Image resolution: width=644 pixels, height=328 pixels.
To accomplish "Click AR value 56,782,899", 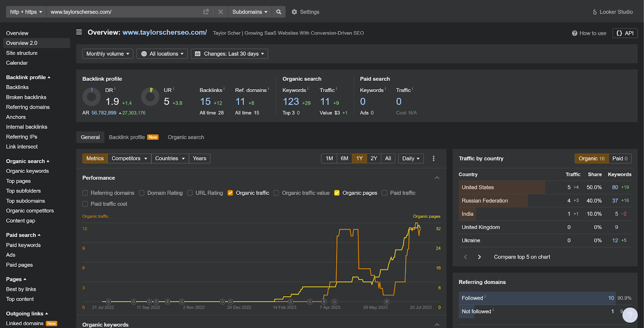I will point(104,113).
